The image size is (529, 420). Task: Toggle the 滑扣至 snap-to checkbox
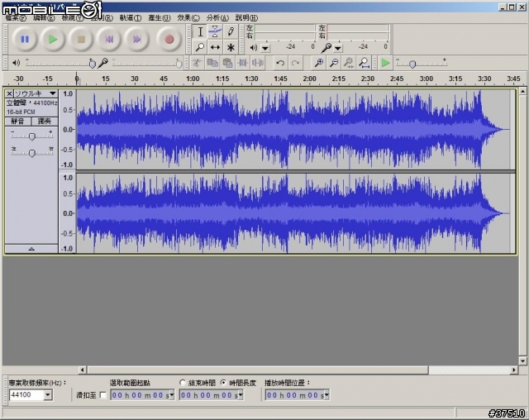tap(103, 395)
